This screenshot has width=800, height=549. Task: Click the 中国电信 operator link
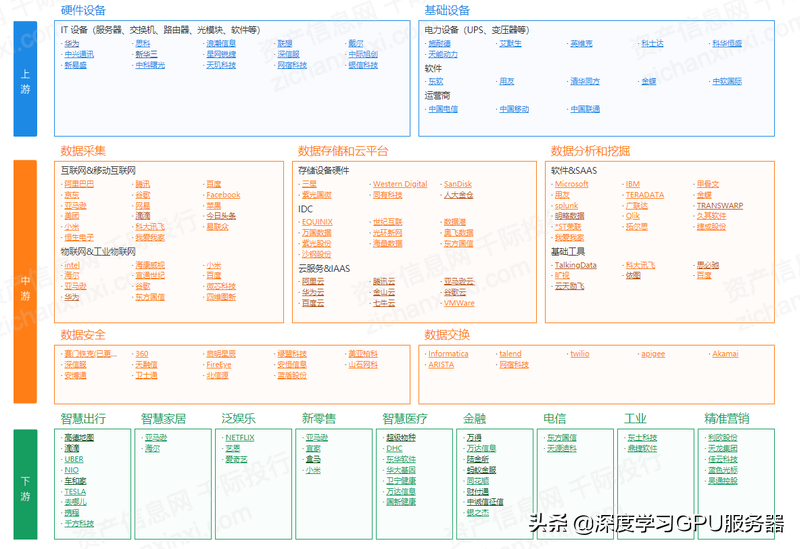click(443, 109)
